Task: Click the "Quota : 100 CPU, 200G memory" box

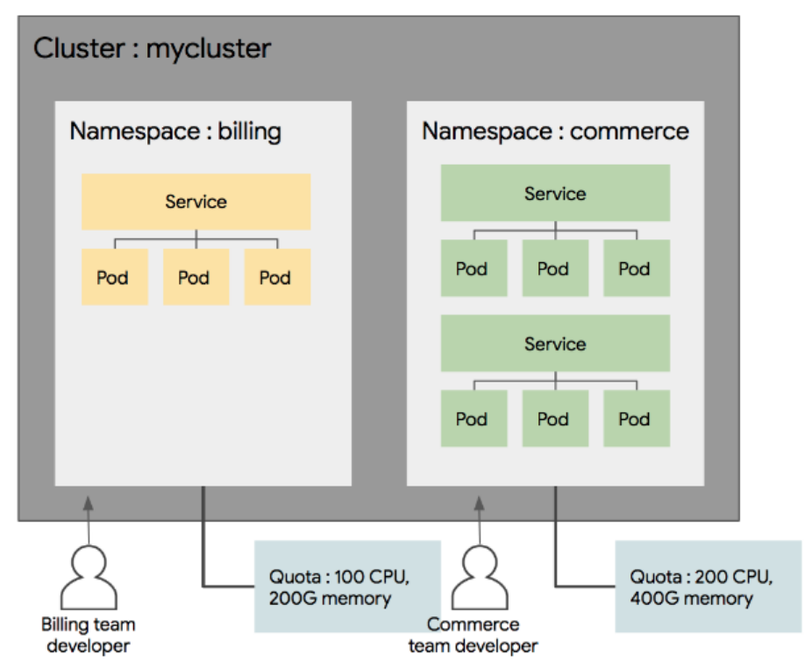Action: [346, 586]
